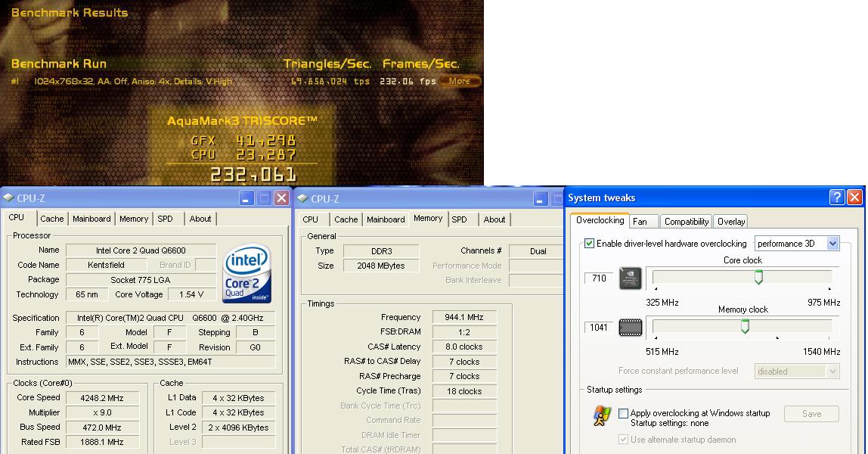Click the memory Type field DDR3
Screen dimensions: 868x454
click(x=381, y=250)
